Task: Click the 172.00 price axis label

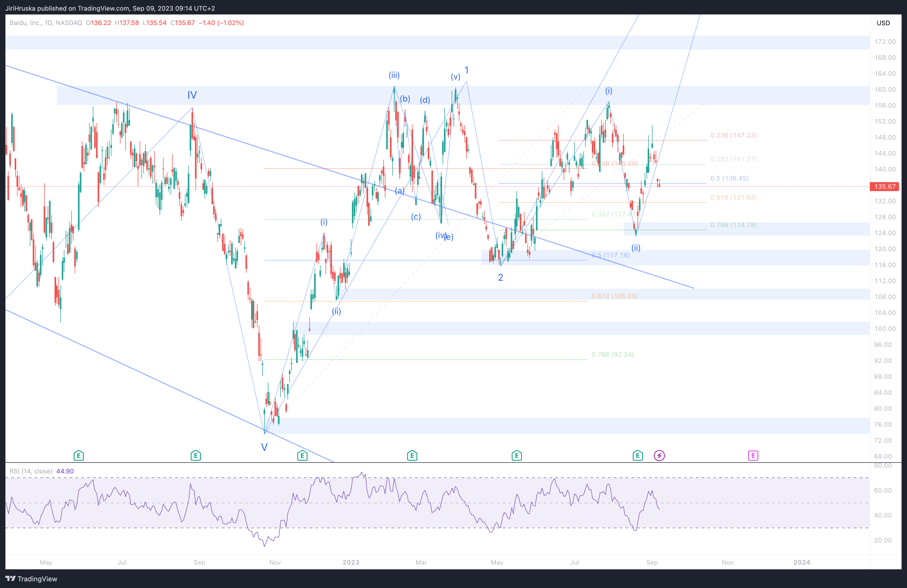Action: coord(885,41)
